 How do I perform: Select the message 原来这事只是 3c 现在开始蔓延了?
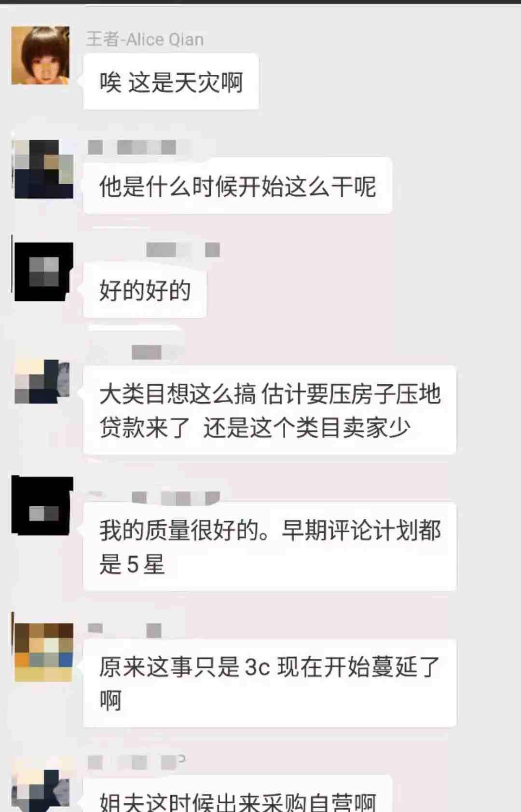tap(270, 683)
